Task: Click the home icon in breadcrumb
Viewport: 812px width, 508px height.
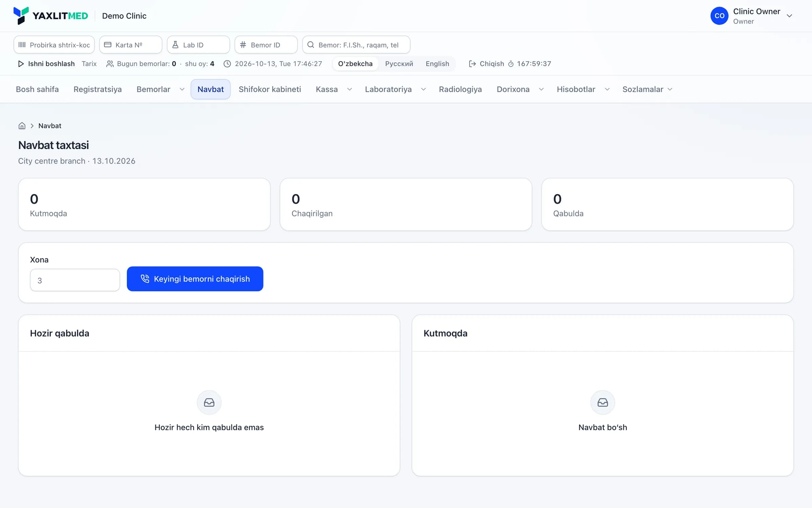Action: [x=22, y=126]
